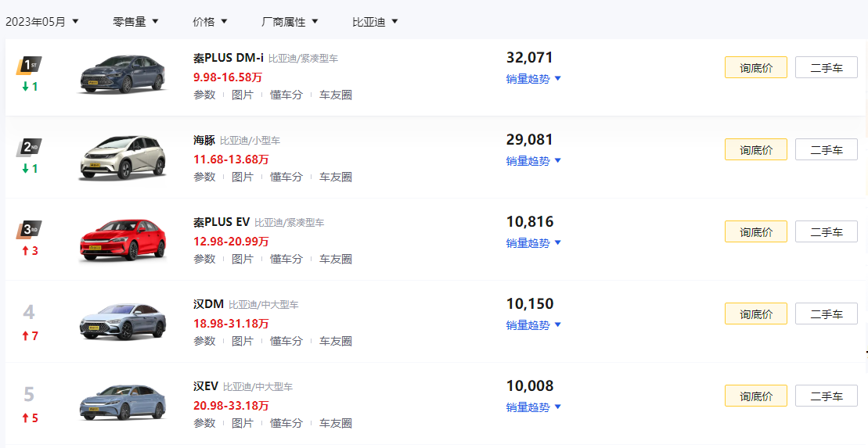The image size is (868, 448).
Task: Open the 秦PLUS DM-i model title
Action: [228, 58]
